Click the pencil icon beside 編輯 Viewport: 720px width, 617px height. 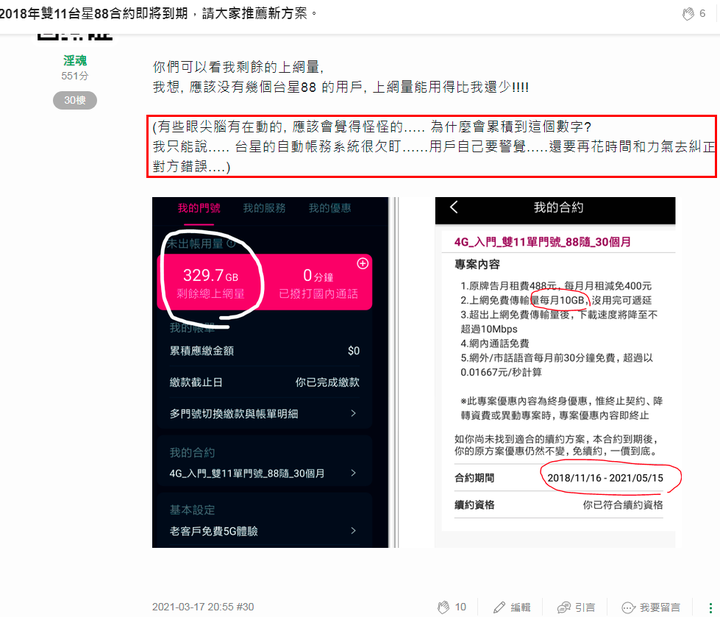pos(499,607)
